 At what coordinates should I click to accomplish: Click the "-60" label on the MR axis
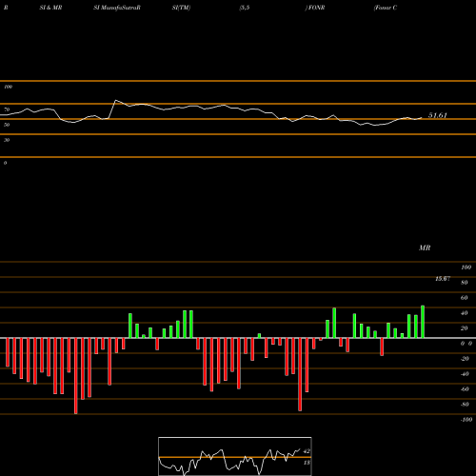tap(465, 389)
